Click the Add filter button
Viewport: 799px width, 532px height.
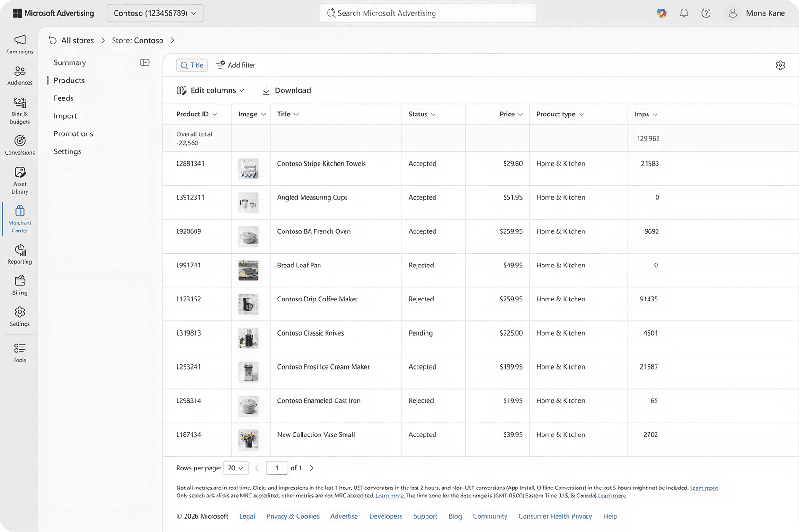tap(236, 65)
